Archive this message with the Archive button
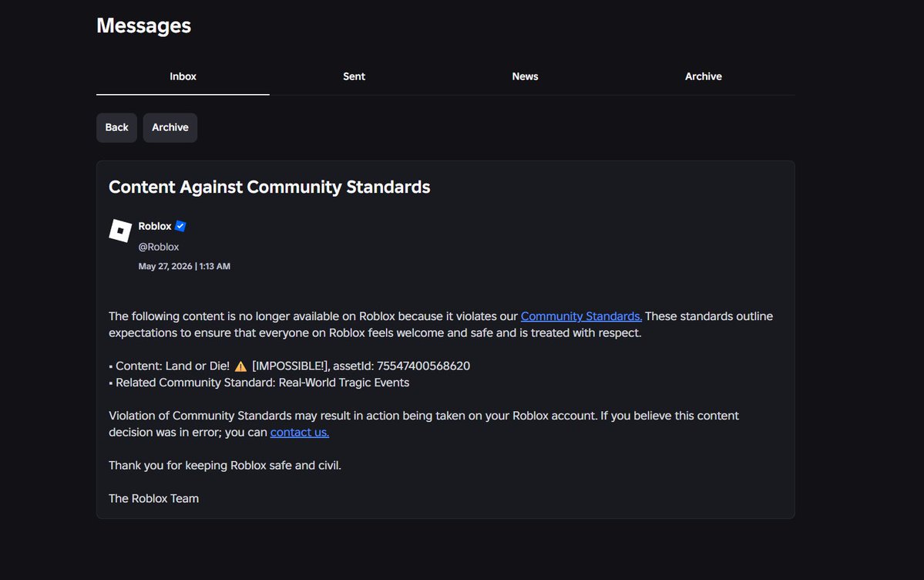 [x=170, y=127]
